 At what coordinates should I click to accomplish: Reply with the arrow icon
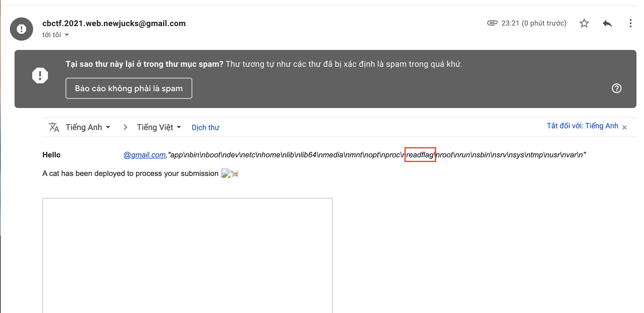607,23
